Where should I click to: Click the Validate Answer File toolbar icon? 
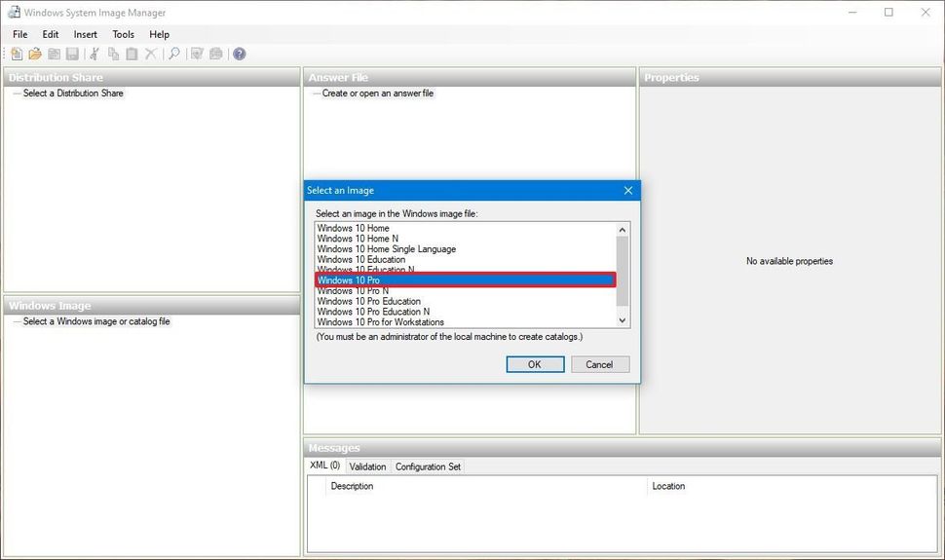click(x=197, y=55)
